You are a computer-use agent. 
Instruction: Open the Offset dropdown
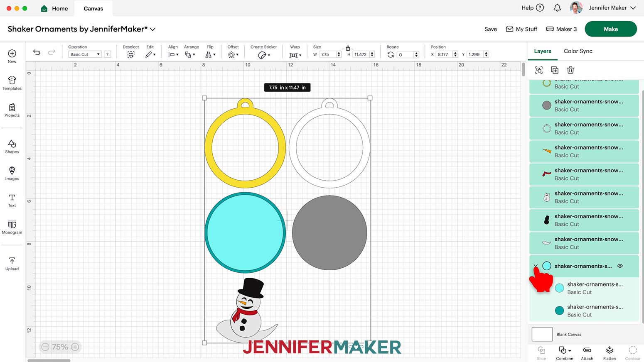(233, 54)
